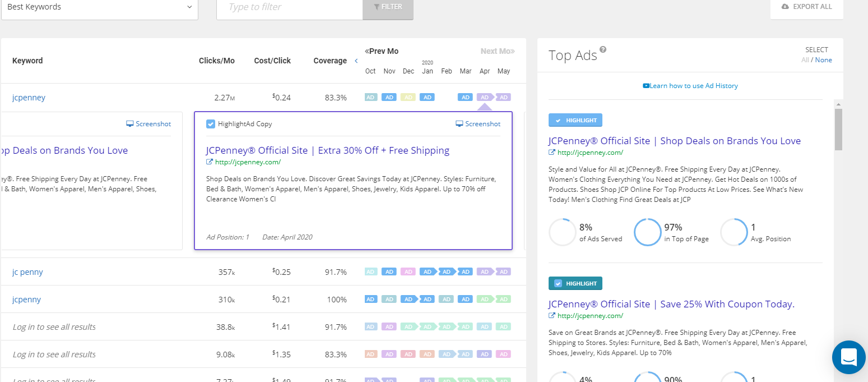Click the Date: April 2020 label
The width and height of the screenshot is (868, 382).
point(287,237)
